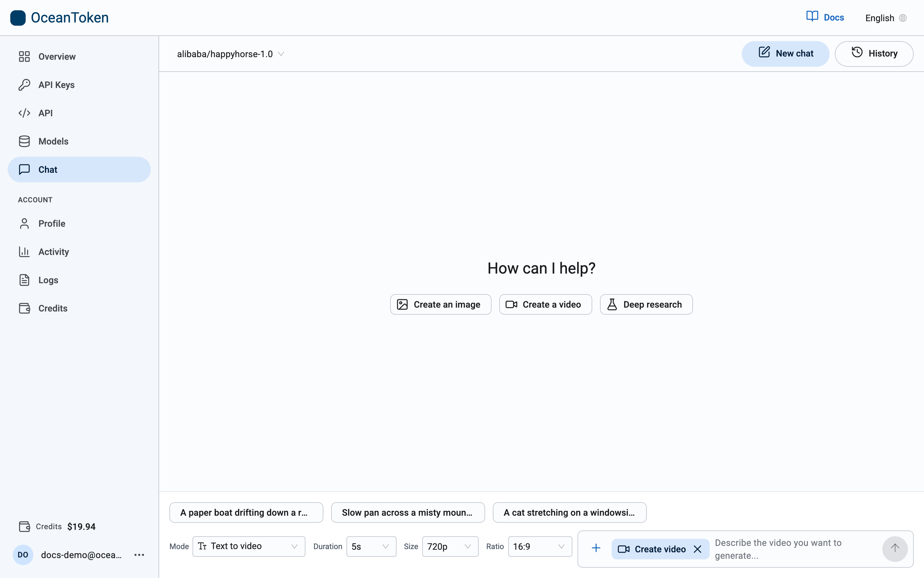Viewport: 924px width, 578px height.
Task: Select the misty mountain pan suggestion
Action: coord(408,512)
